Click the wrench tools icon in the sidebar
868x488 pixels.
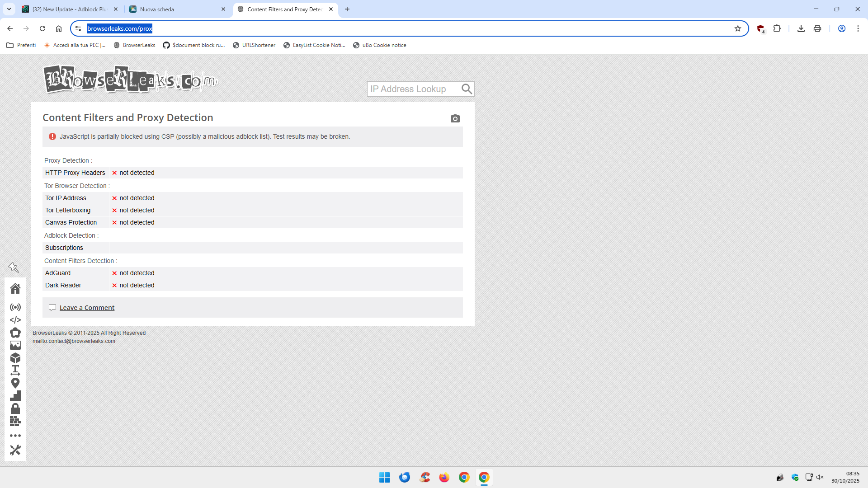(x=15, y=450)
